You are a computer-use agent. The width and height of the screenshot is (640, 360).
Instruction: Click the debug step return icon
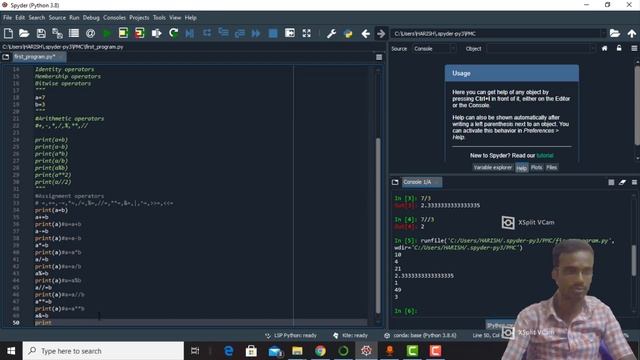pyautogui.click(x=240, y=33)
